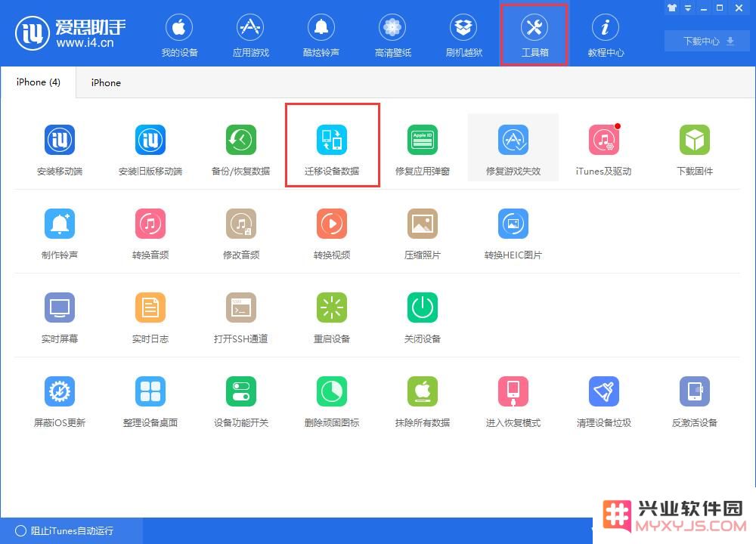Open 清理设备垃圾 cleaner
Image resolution: width=756 pixels, height=544 pixels.
click(x=603, y=402)
